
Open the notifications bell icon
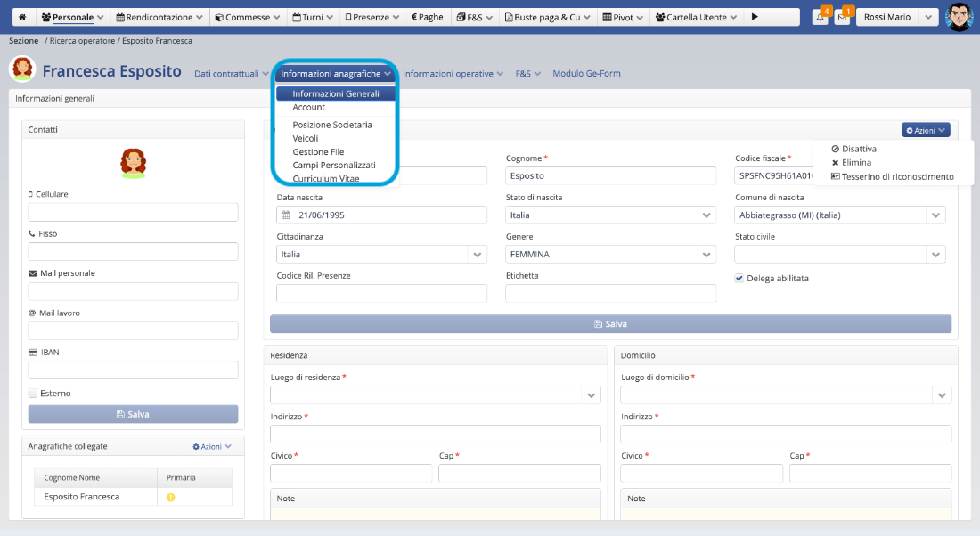pos(820,17)
